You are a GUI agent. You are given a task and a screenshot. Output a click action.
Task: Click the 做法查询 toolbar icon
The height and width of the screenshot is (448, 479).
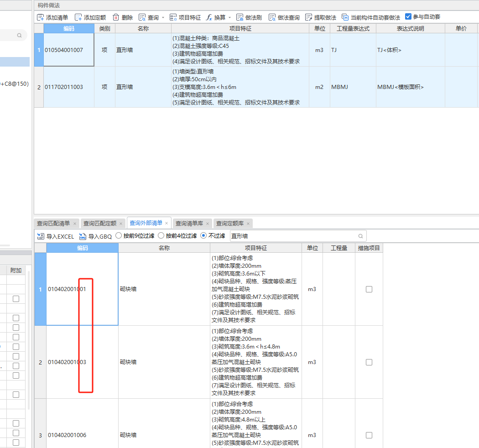(272, 17)
